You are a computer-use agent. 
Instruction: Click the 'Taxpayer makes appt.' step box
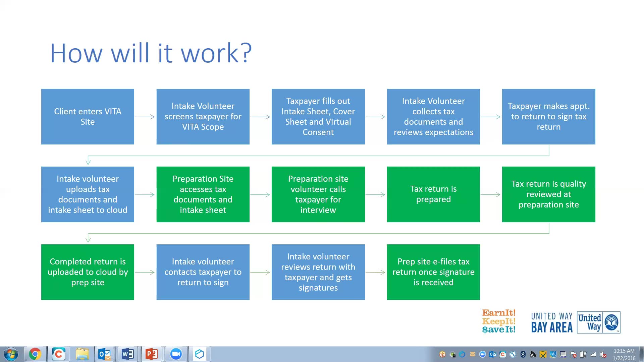[549, 117]
